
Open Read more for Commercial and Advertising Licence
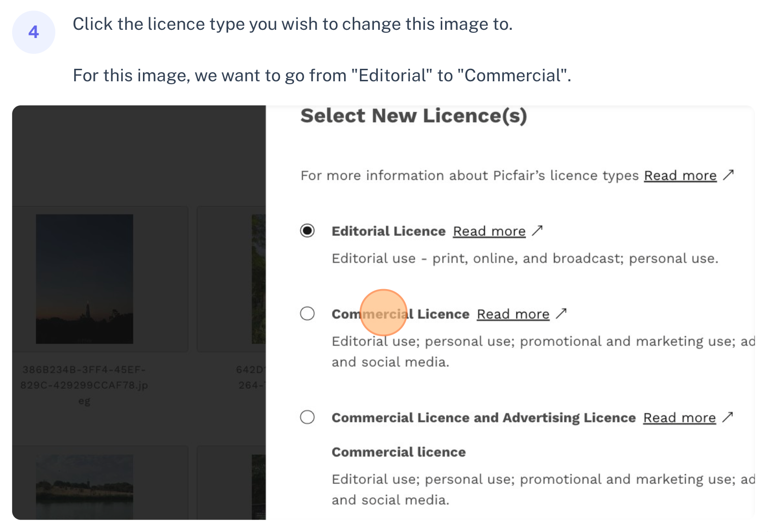(679, 418)
